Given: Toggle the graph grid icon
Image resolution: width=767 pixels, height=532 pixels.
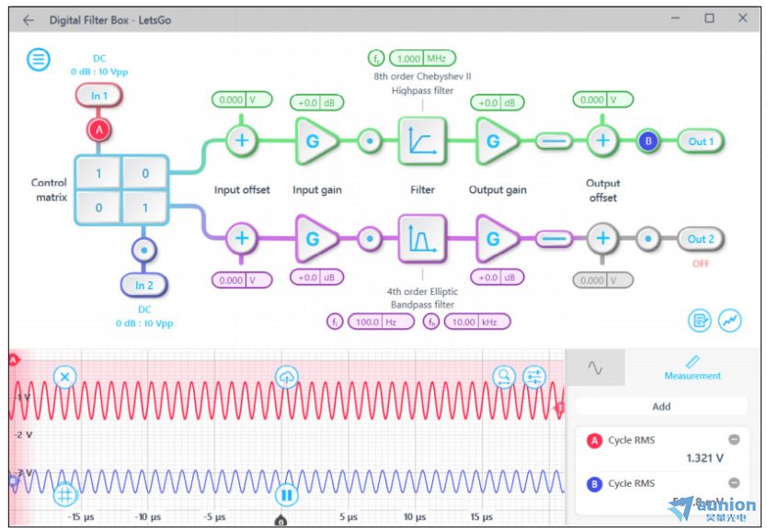Looking at the screenshot, I should [64, 495].
